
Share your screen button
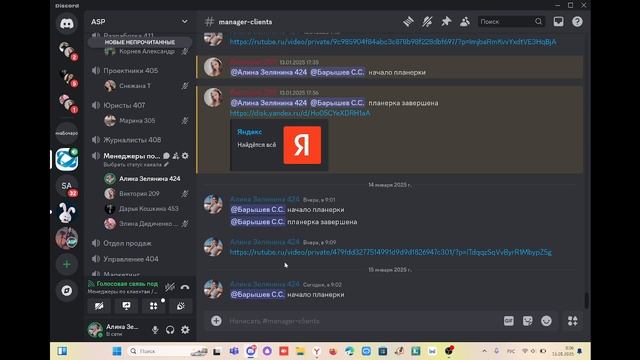127,306
